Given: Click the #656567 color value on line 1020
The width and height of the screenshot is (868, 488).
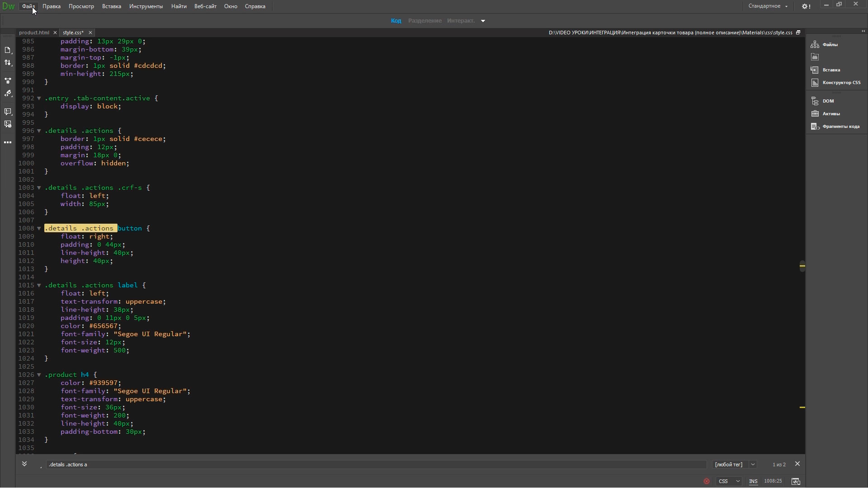Looking at the screenshot, I should pos(103,326).
